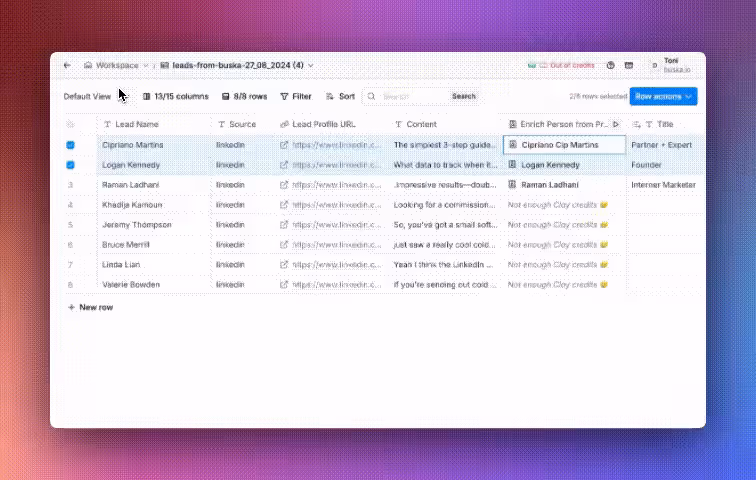
Task: Open external link icon in Bruce Merrill row
Action: point(284,245)
